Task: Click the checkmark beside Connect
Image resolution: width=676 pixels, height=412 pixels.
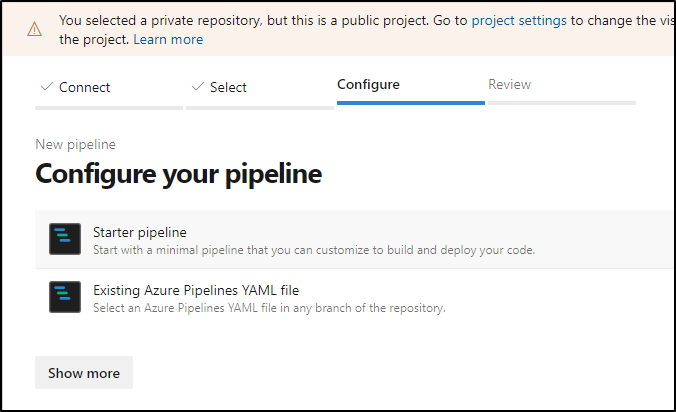Action: point(47,87)
